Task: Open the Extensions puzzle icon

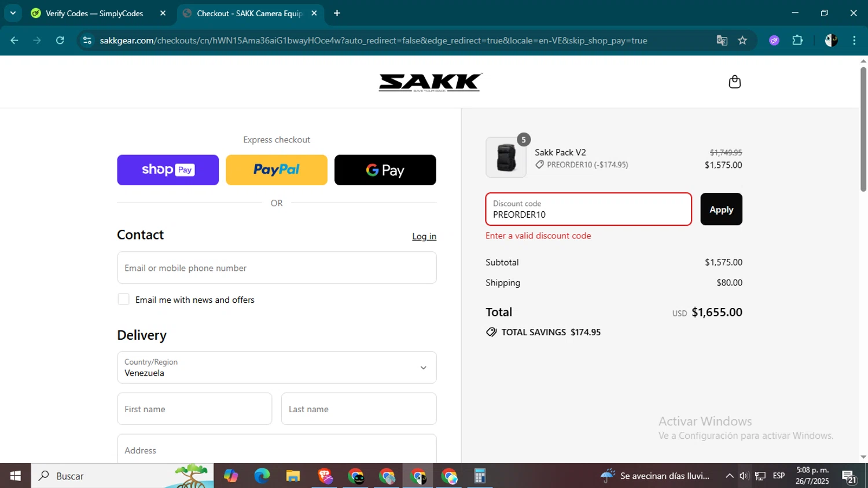Action: (x=797, y=41)
